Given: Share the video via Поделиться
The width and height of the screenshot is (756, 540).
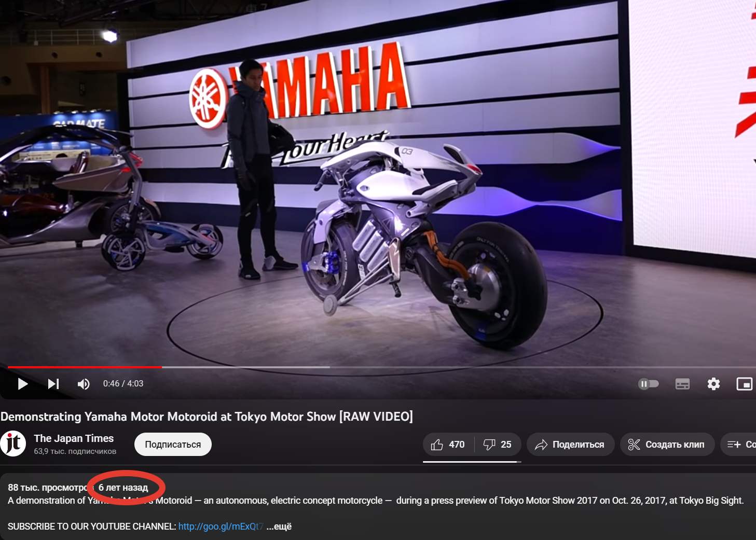Looking at the screenshot, I should 570,445.
